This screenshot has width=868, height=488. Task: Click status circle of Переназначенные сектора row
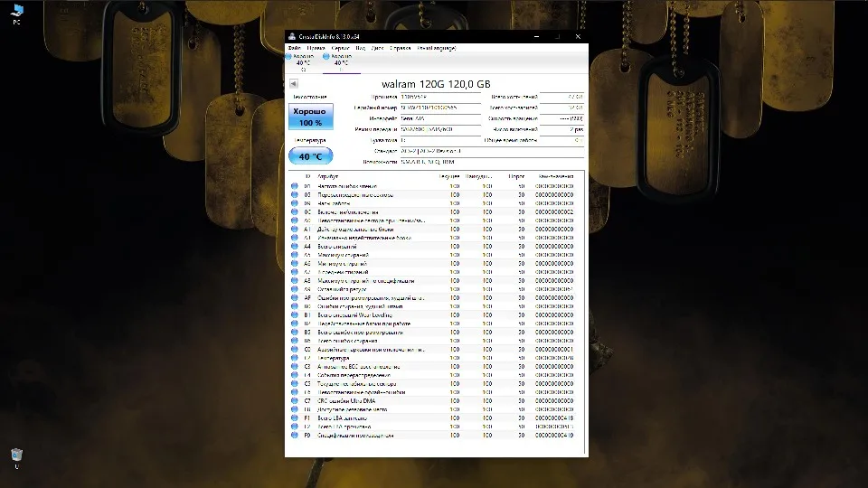click(295, 195)
